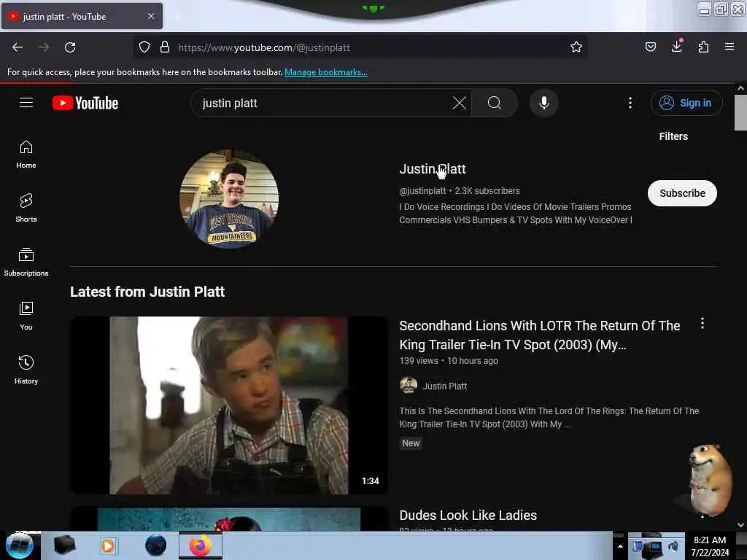Click the YouTube logo

click(85, 103)
